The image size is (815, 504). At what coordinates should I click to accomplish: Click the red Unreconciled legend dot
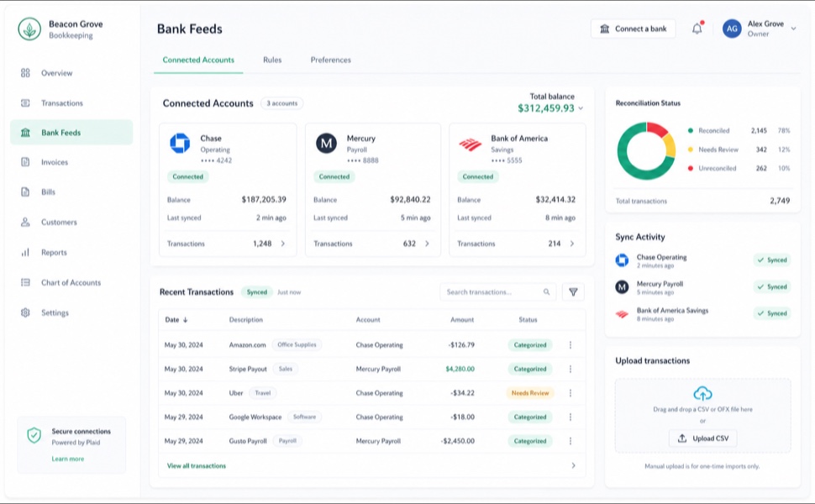click(x=691, y=168)
